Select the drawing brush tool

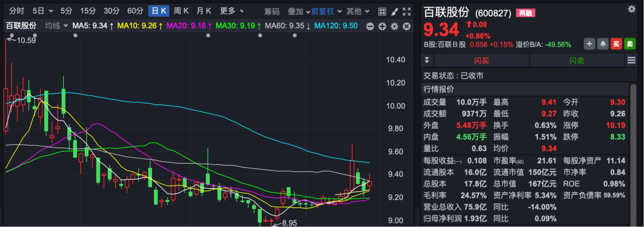(394, 11)
